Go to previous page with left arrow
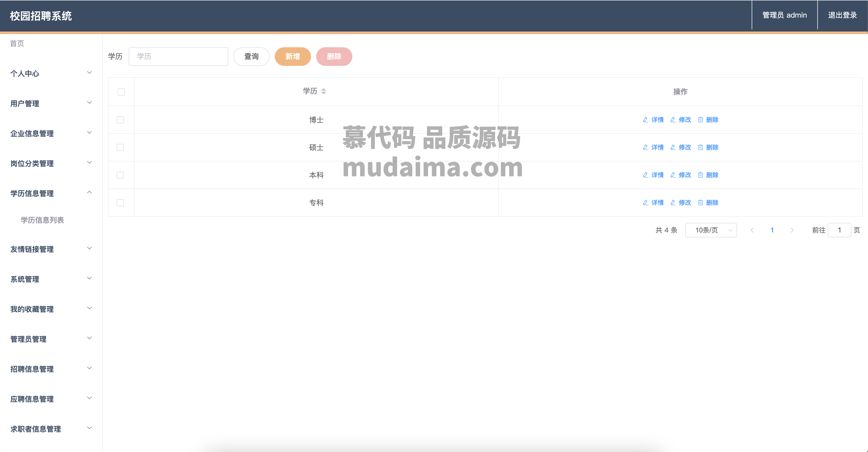 (x=752, y=230)
